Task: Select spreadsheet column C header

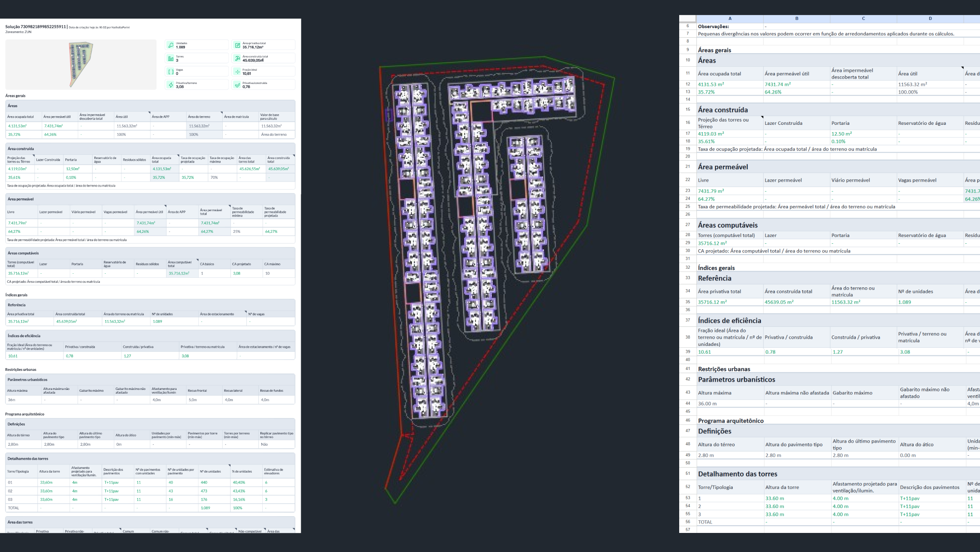Action: 863,19
